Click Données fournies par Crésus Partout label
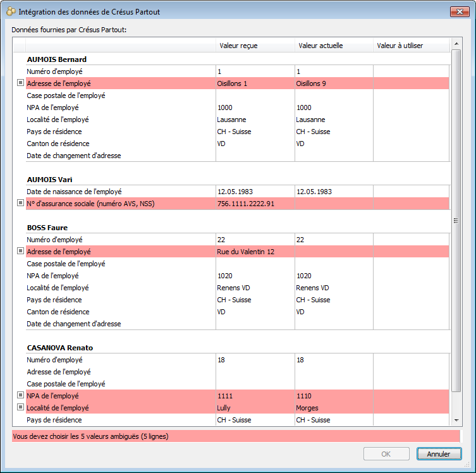The height and width of the screenshot is (473, 476). tap(69, 30)
